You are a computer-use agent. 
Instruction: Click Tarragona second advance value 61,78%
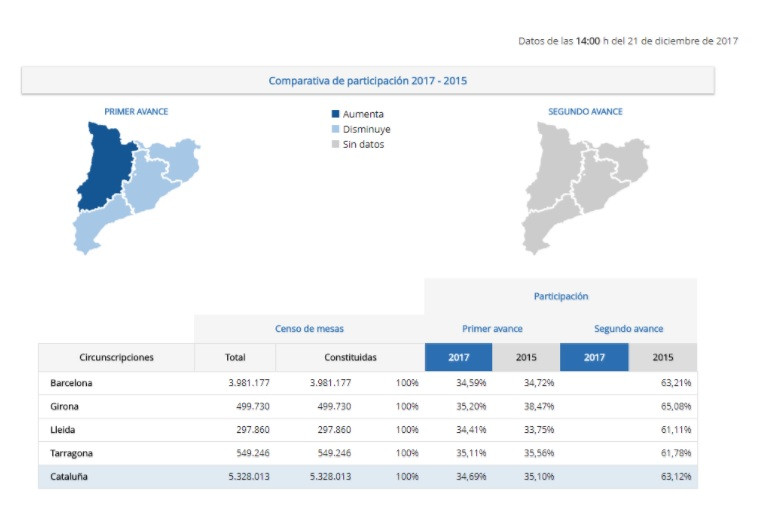tap(676, 453)
